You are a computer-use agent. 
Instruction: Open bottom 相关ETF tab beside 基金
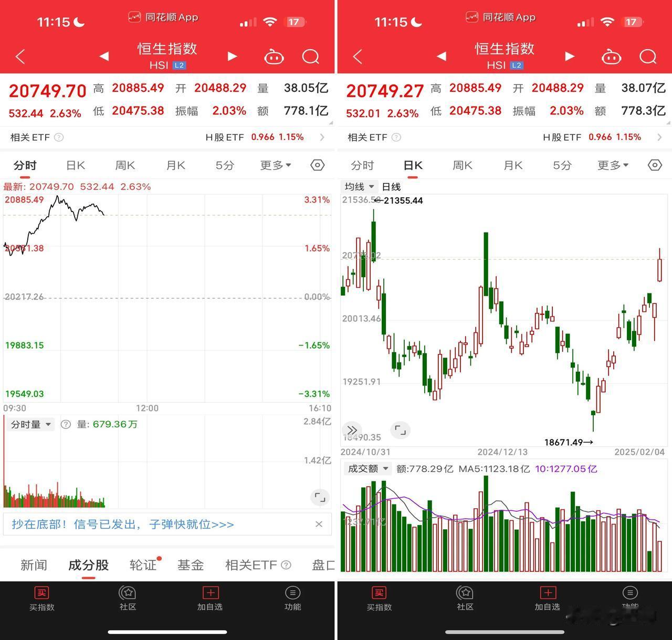pos(258,565)
